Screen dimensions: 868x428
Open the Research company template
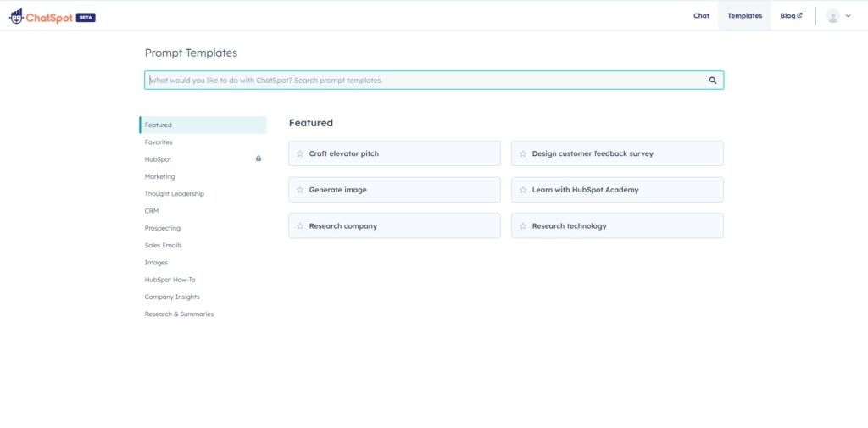(x=395, y=226)
